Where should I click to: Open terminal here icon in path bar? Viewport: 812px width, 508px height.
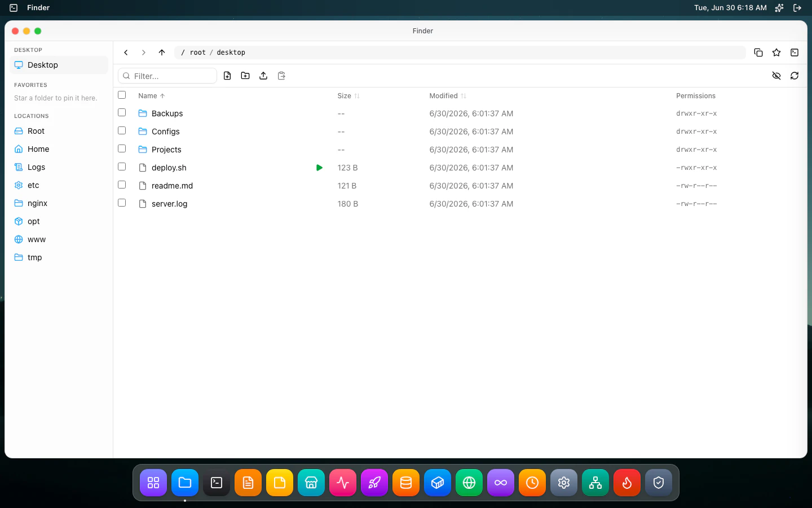tap(795, 52)
